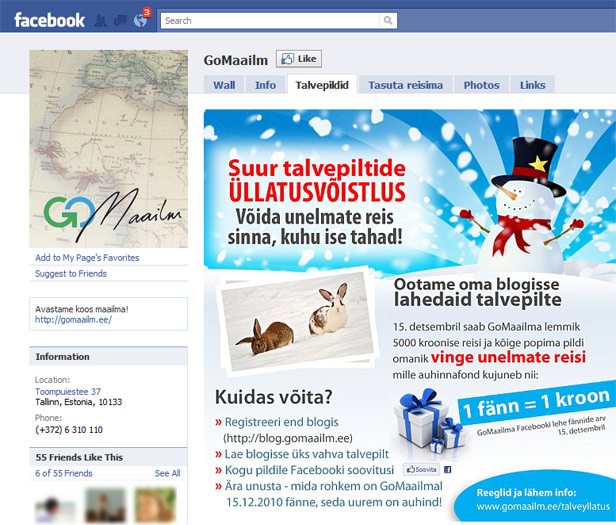Open first blurred friend thumbnail
Image resolution: width=616 pixels, height=525 pixels.
[x=54, y=506]
